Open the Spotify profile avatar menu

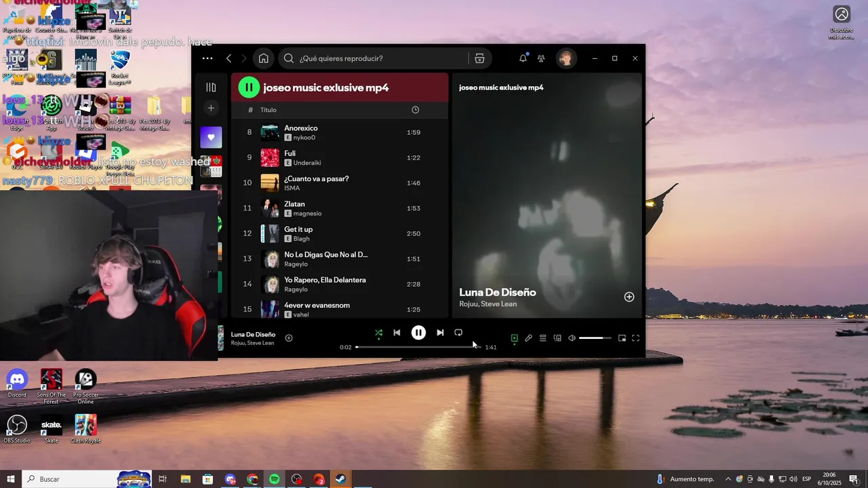pos(566,58)
